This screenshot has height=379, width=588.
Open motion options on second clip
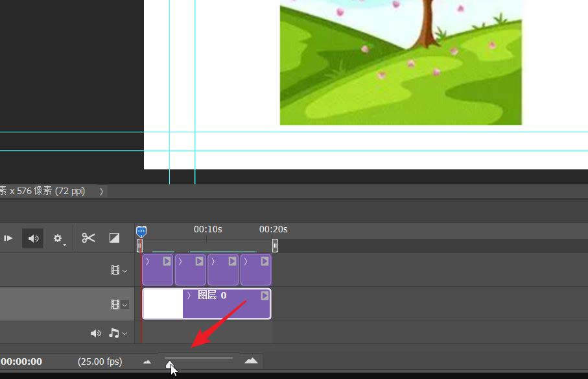click(199, 261)
